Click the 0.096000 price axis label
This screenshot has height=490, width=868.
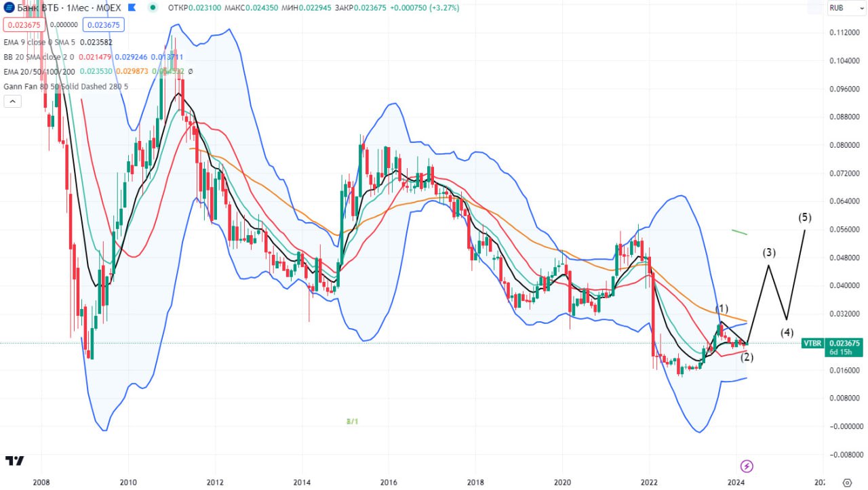click(846, 89)
